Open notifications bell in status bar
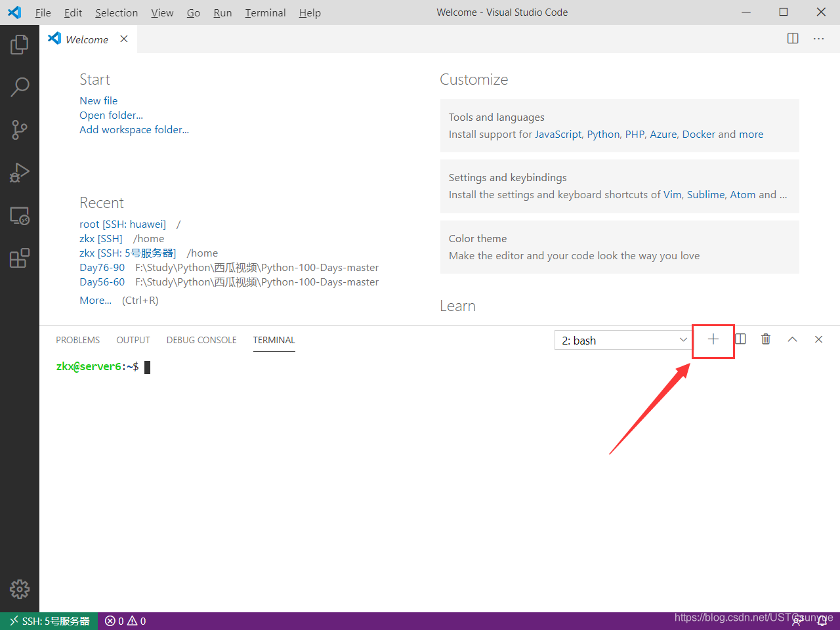The height and width of the screenshot is (630, 840). 822,621
